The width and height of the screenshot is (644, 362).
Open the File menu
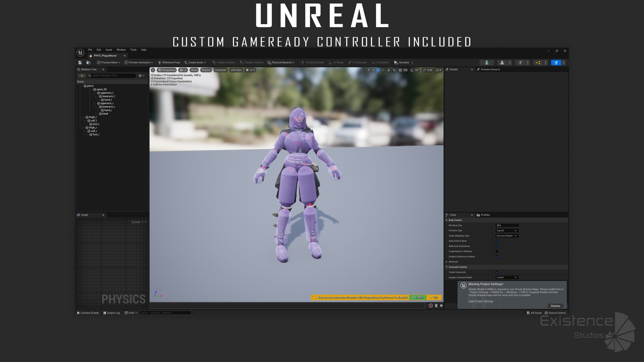coord(90,50)
